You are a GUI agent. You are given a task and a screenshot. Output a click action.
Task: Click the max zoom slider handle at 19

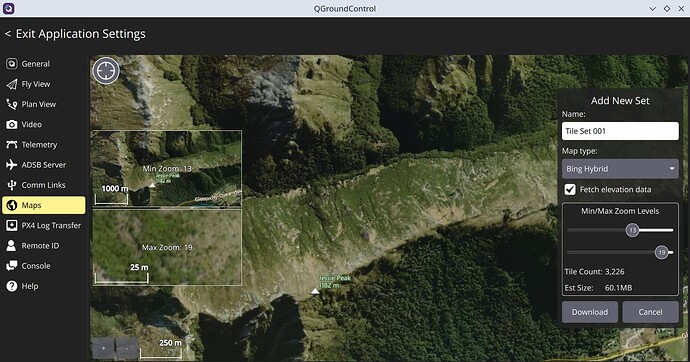tap(661, 252)
